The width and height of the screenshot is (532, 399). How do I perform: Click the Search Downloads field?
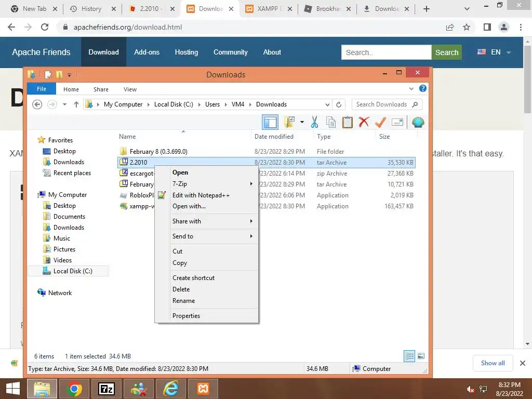pyautogui.click(x=387, y=104)
